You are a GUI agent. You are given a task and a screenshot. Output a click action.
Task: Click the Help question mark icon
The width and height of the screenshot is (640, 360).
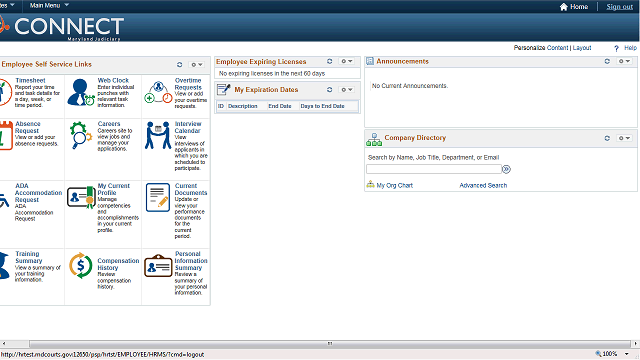click(616, 48)
